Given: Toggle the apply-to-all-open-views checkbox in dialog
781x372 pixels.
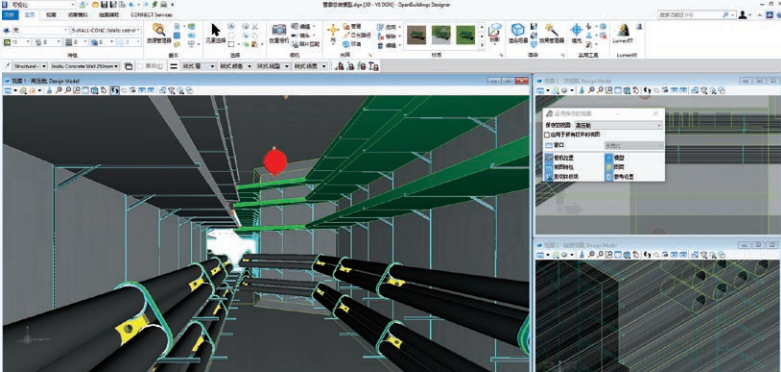Looking at the screenshot, I should click(x=547, y=134).
